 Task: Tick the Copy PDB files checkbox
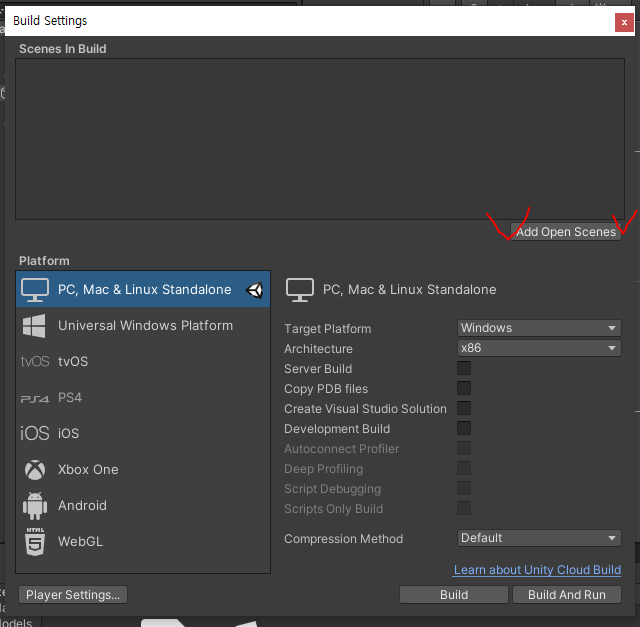(464, 388)
